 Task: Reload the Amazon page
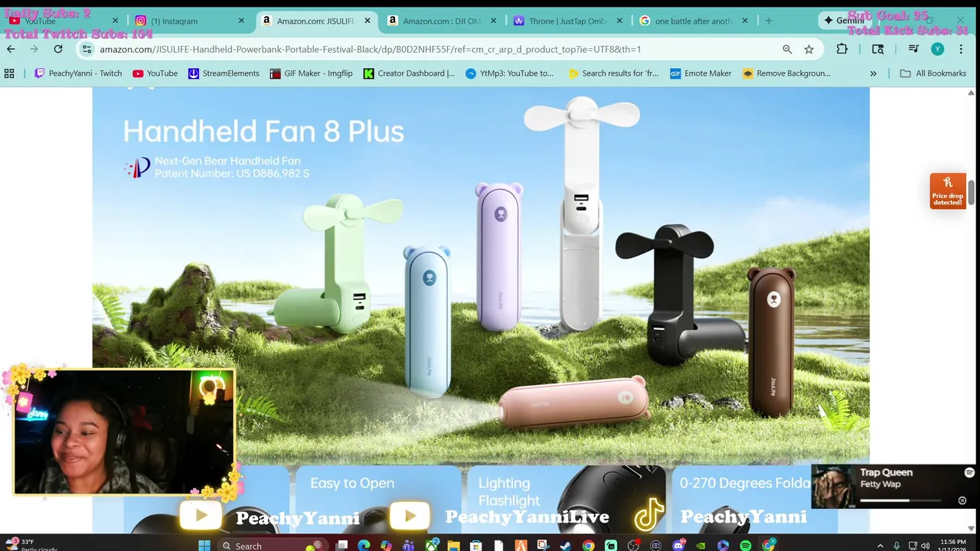(58, 49)
